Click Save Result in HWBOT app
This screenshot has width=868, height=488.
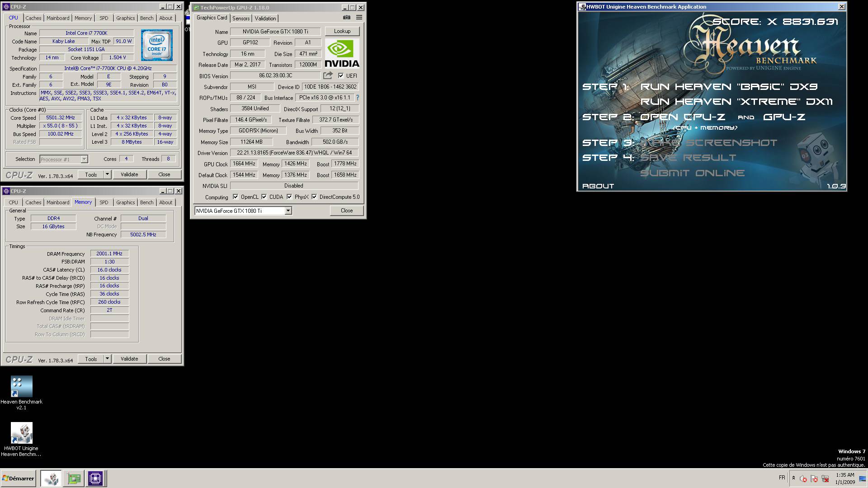(x=688, y=158)
